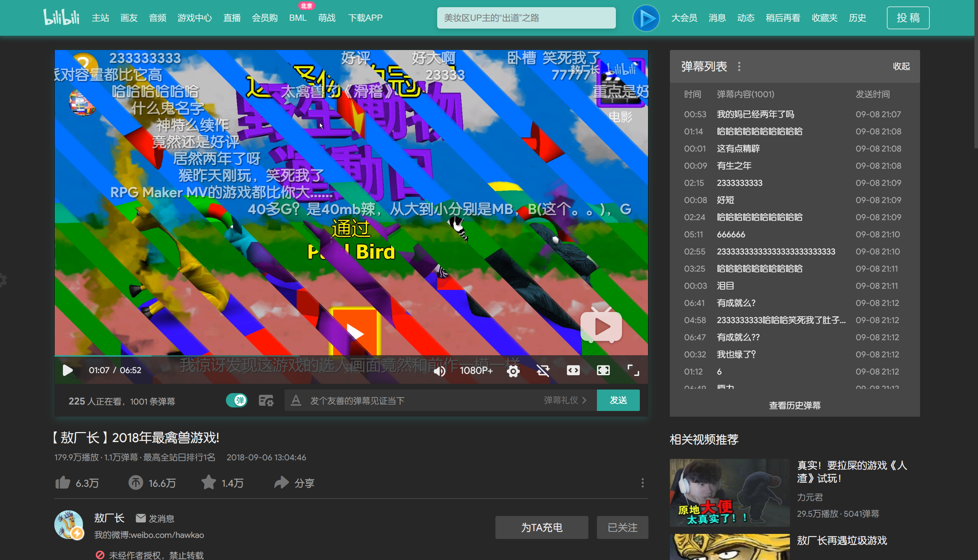Click the 发送 send button

tap(618, 400)
